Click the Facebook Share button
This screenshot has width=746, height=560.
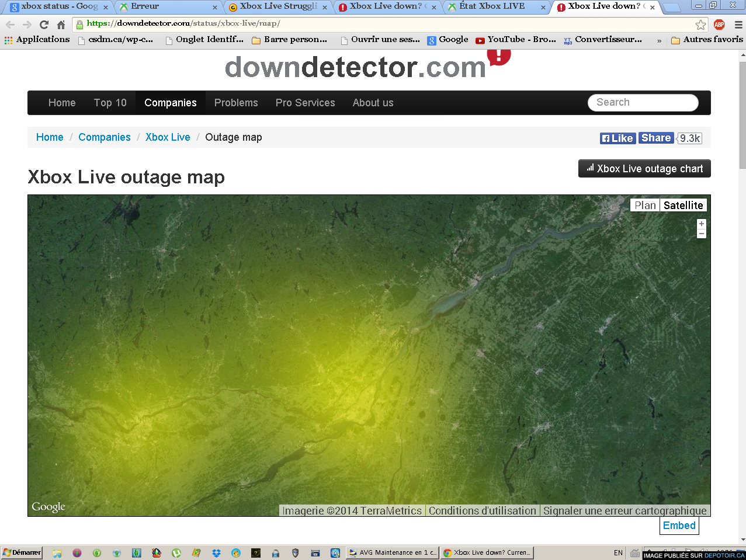click(x=656, y=138)
